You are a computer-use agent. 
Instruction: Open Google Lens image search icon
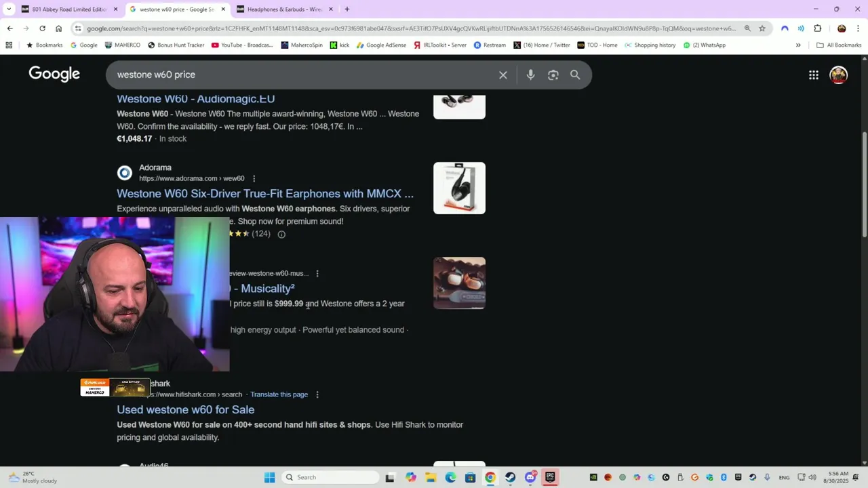[553, 75]
